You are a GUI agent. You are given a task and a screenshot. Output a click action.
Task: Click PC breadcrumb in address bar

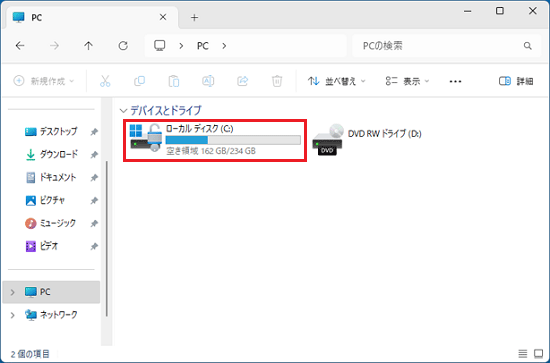(203, 46)
